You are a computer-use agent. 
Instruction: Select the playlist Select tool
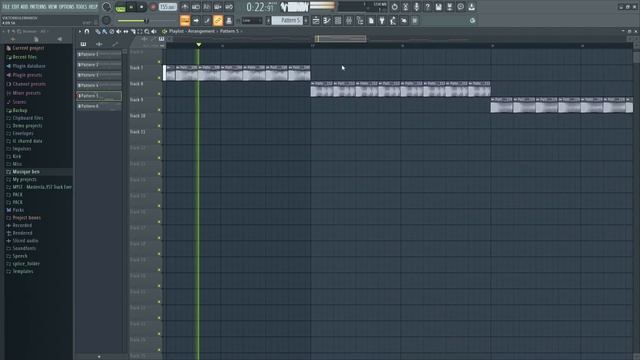[140, 31]
